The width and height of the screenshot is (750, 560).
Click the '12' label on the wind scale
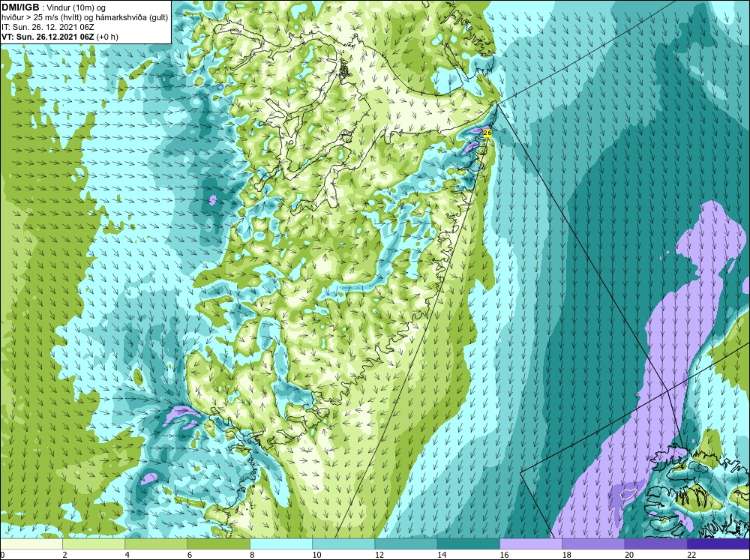pos(379,555)
